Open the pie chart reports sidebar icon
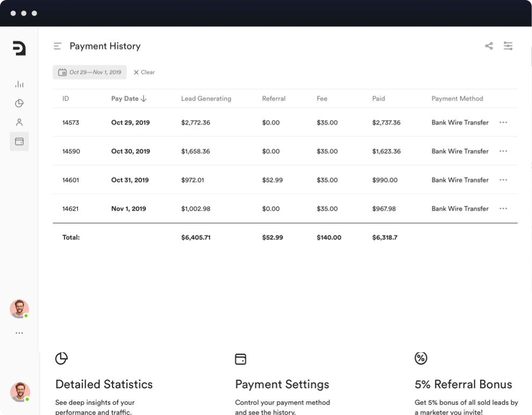Screen dimensions: 532x415 [19, 103]
